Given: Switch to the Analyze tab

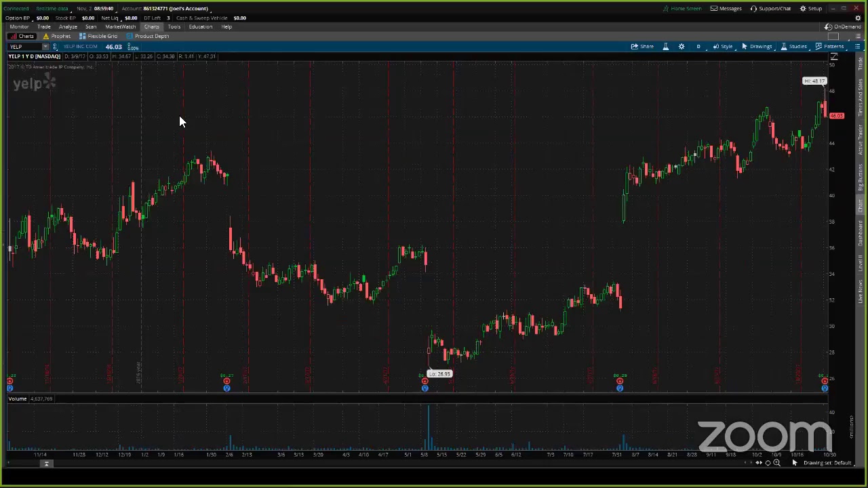Looking at the screenshot, I should tap(68, 27).
